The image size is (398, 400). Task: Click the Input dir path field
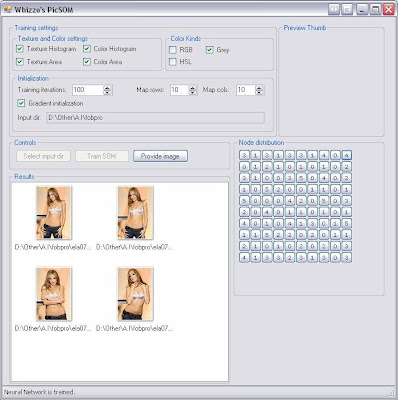[x=156, y=118]
